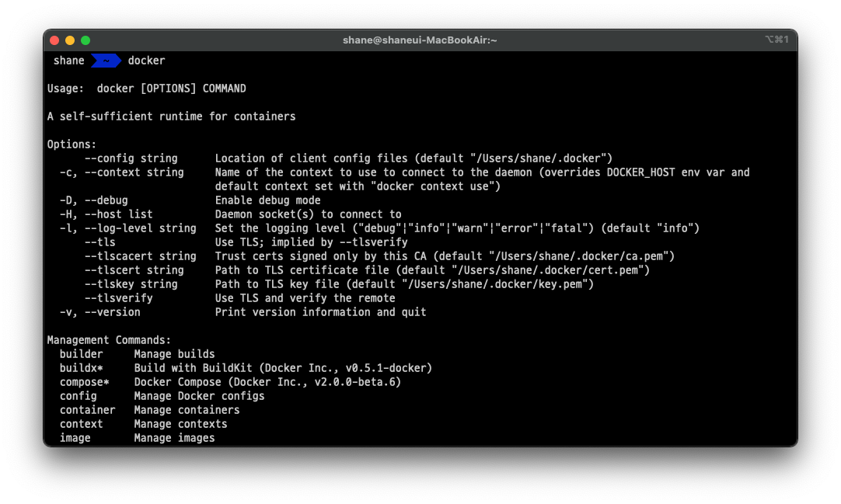Click 'Docker Compose (Docker Inc., v2.0.0-beta.6)' text
The image size is (841, 504).
click(x=267, y=381)
